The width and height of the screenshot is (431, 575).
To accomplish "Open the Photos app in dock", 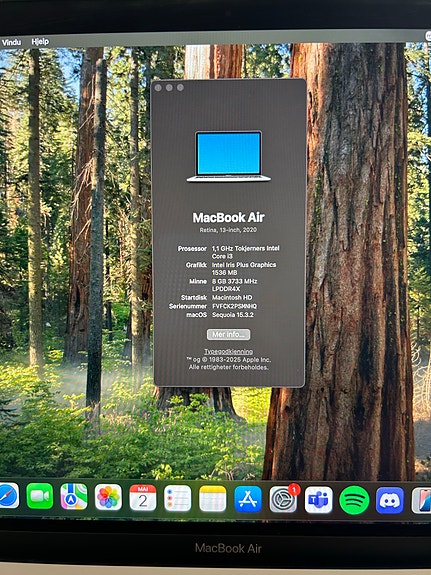I will [x=108, y=497].
